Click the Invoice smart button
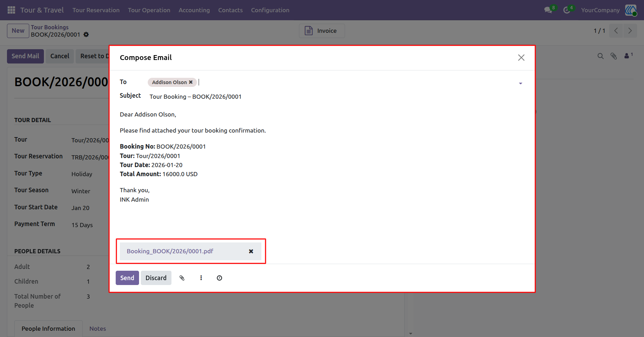This screenshot has width=644, height=337. click(322, 31)
